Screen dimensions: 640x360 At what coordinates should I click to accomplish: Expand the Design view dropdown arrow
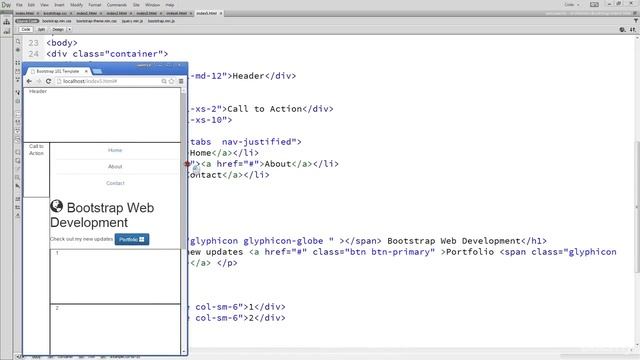tap(69, 29)
